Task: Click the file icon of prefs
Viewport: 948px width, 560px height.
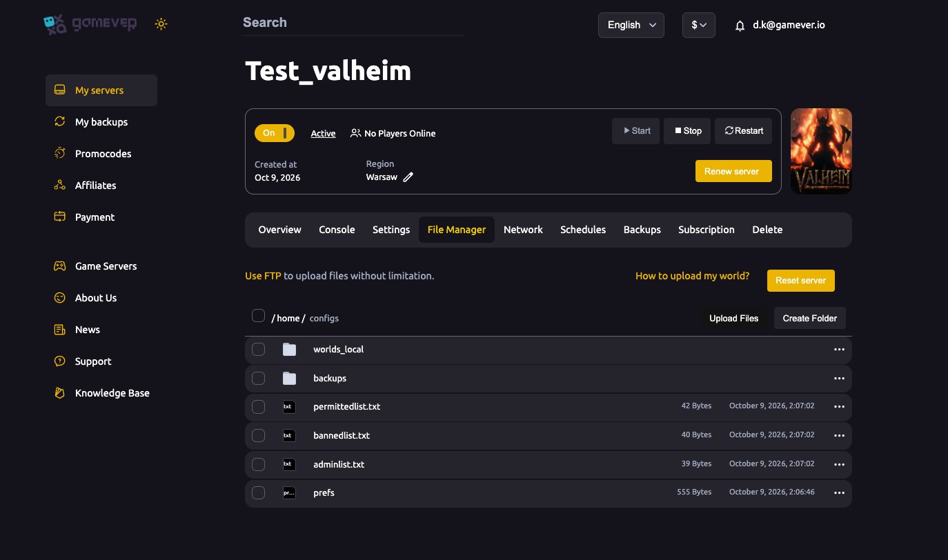Action: [289, 493]
